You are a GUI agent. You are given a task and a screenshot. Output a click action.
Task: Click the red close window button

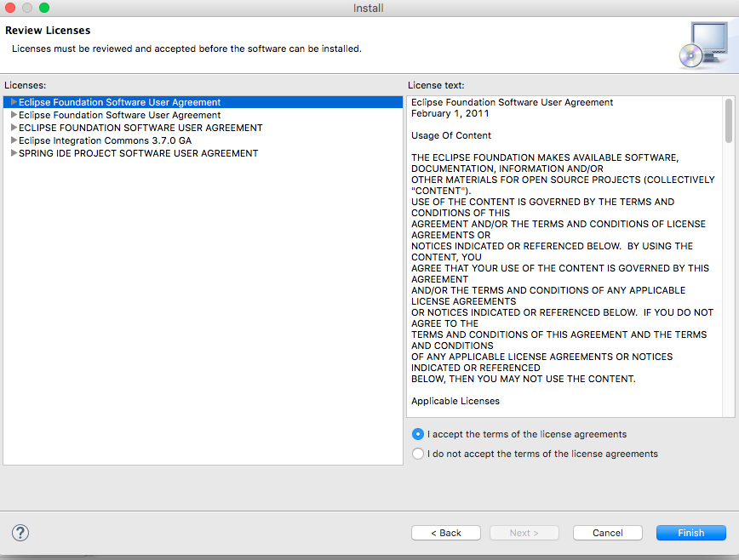[10, 8]
